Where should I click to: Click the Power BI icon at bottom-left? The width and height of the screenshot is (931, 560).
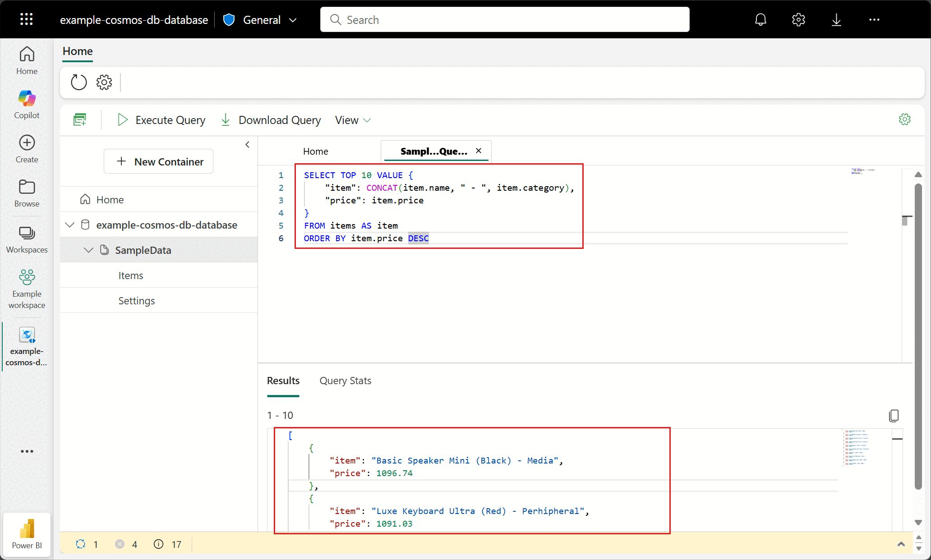pos(27,534)
